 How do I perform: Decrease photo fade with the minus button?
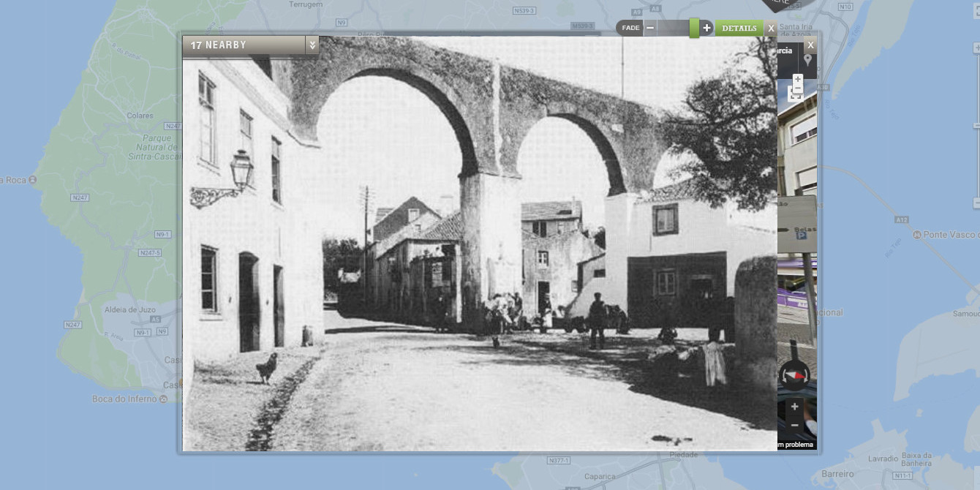click(650, 28)
